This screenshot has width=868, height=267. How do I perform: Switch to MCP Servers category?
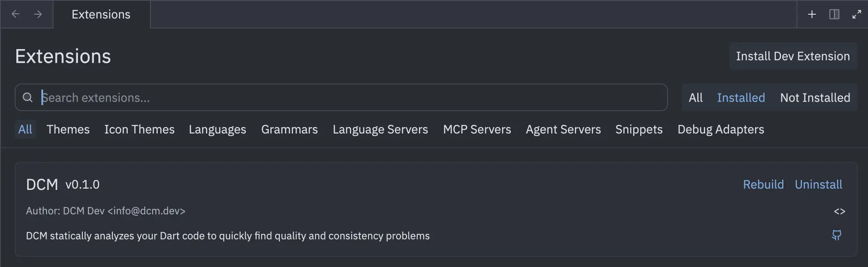[477, 130]
